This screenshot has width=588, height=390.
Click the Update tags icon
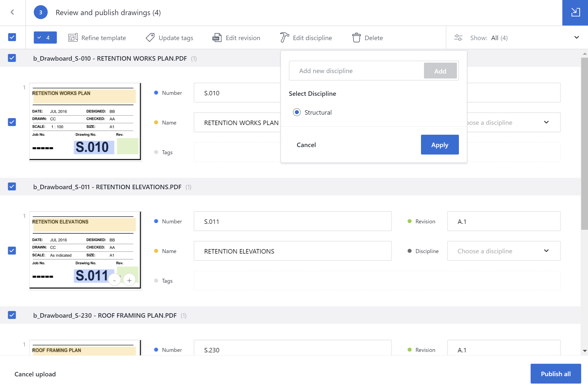pyautogui.click(x=150, y=38)
